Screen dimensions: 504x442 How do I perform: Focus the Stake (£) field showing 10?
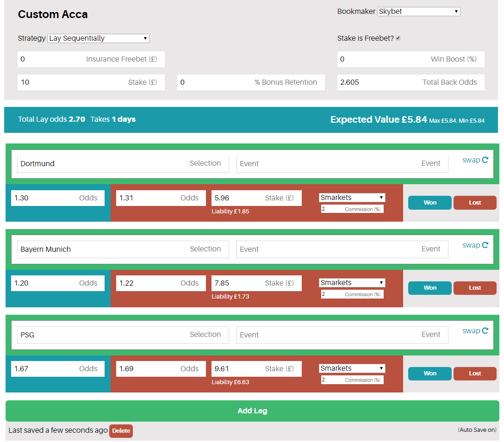[91, 82]
